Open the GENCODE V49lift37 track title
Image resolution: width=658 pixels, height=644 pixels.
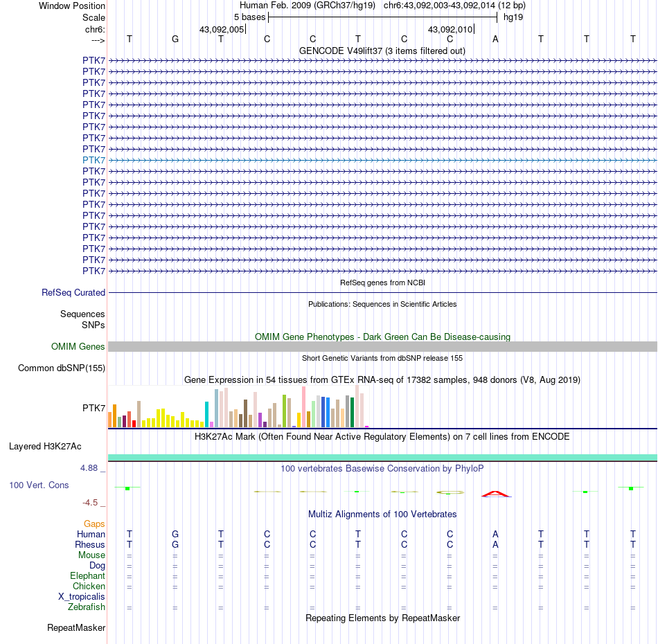[382, 51]
